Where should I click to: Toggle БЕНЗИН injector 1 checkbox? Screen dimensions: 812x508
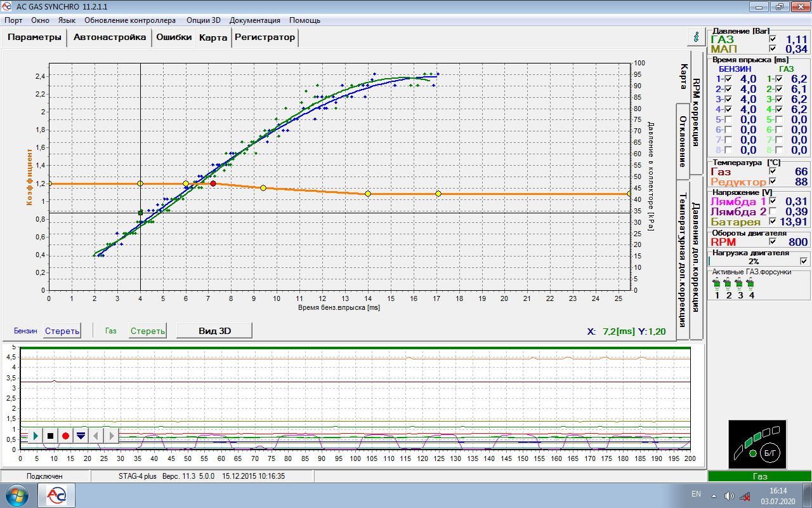coord(728,79)
